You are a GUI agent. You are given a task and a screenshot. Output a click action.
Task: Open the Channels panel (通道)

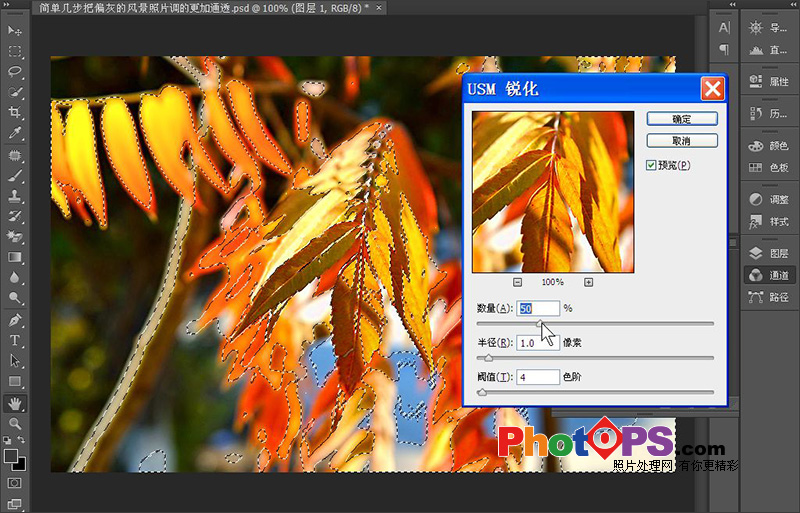click(769, 276)
